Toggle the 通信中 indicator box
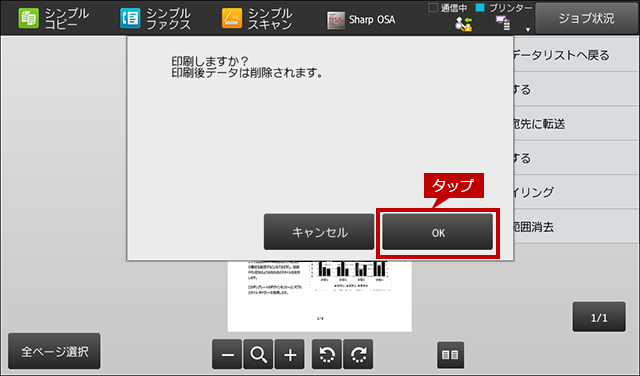Screen dimensions: 640x376 pos(433,7)
